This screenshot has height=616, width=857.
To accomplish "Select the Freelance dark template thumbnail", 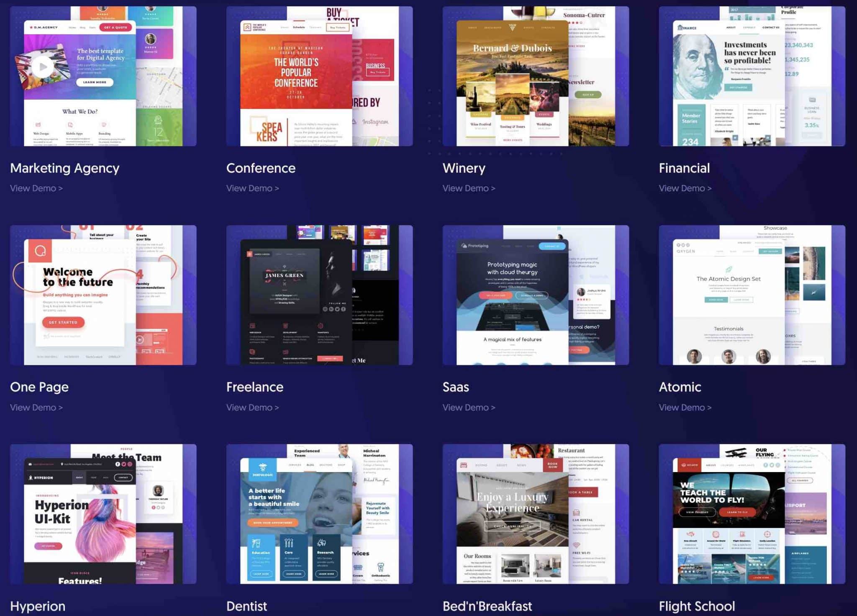I will pyautogui.click(x=319, y=295).
